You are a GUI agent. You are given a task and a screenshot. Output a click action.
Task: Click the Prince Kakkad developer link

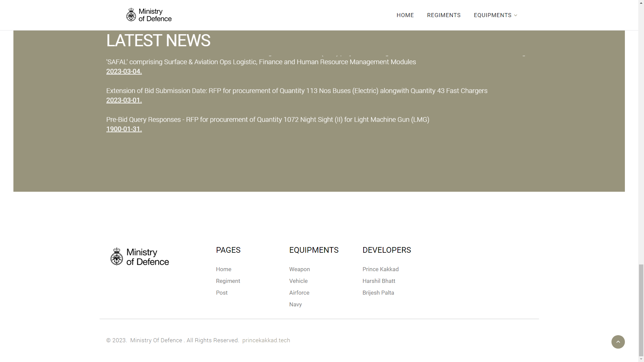380,269
